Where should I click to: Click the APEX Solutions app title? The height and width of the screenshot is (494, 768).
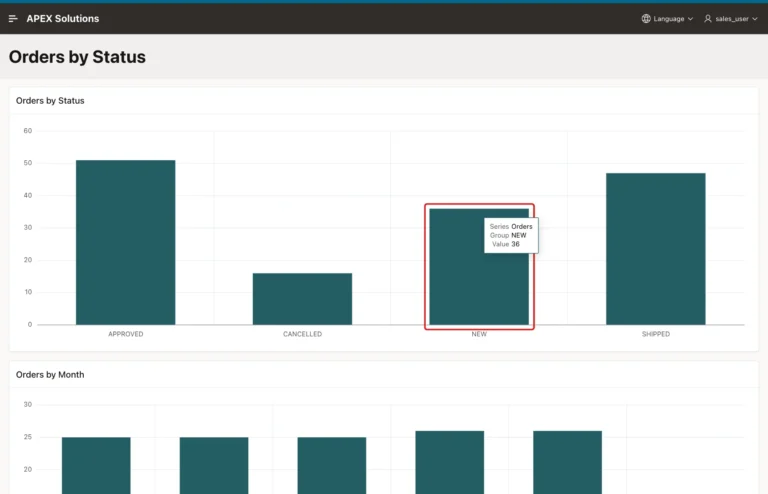coord(63,19)
